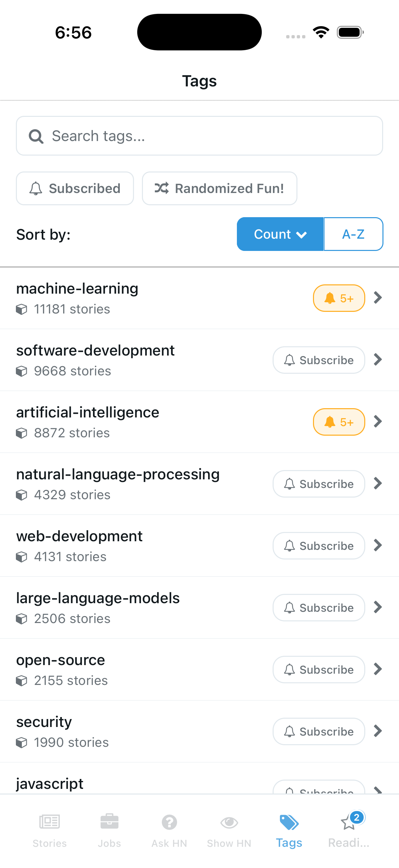Screen dimensions: 399x868
Task: Tap the 5+ badge on artificial-intelligence
Action: coord(339,422)
